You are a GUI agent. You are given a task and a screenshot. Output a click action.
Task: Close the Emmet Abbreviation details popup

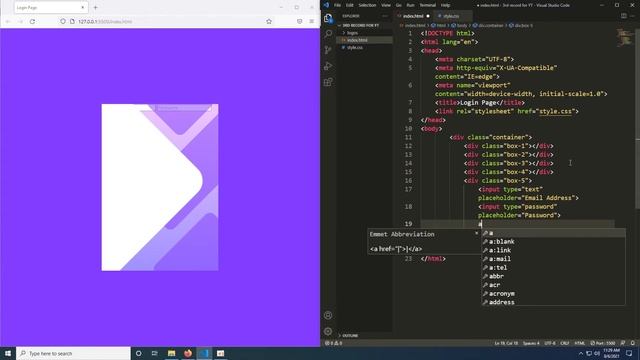coord(476,233)
